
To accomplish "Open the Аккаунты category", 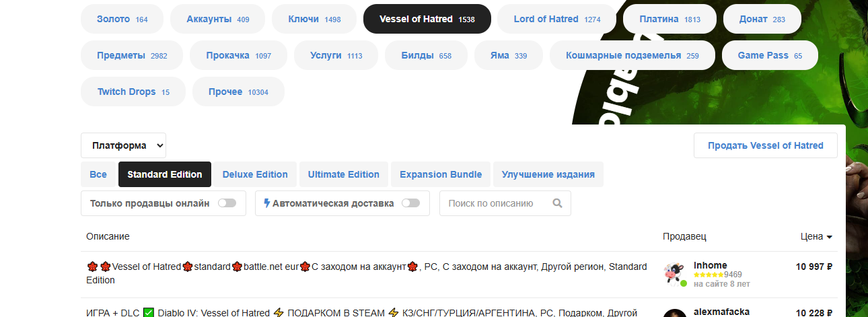I will click(x=218, y=19).
